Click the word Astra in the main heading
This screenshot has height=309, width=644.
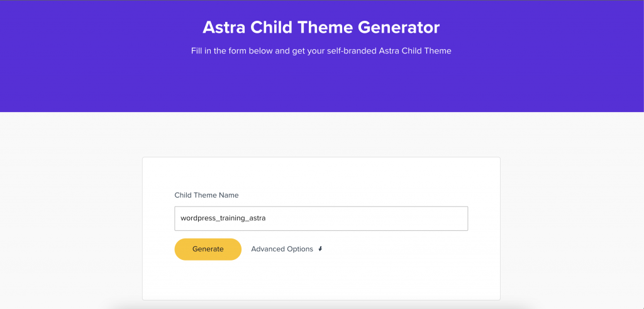click(225, 28)
